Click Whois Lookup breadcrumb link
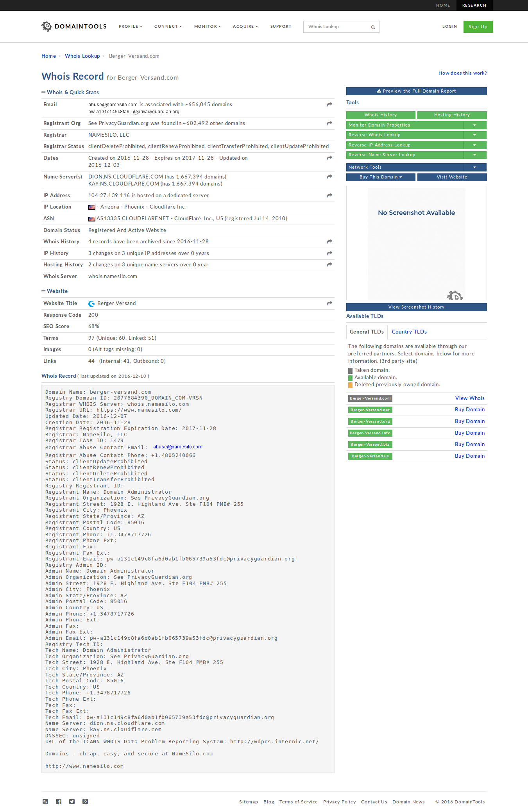 (x=82, y=56)
